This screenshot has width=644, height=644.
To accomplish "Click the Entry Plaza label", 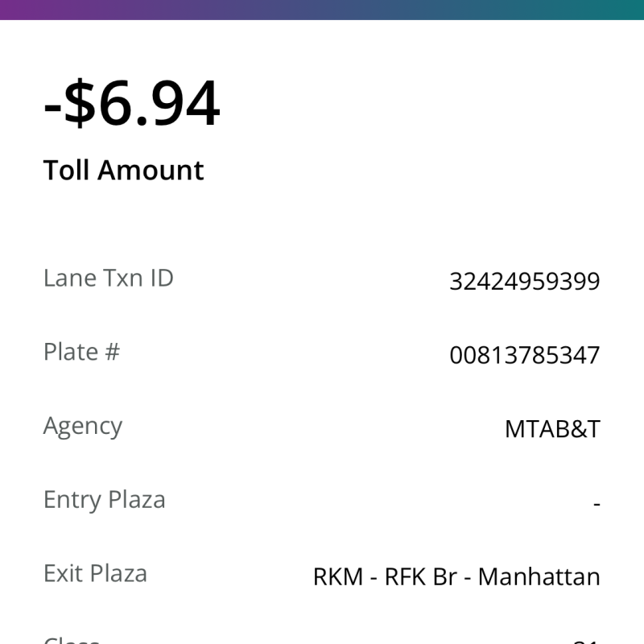I will (x=104, y=500).
